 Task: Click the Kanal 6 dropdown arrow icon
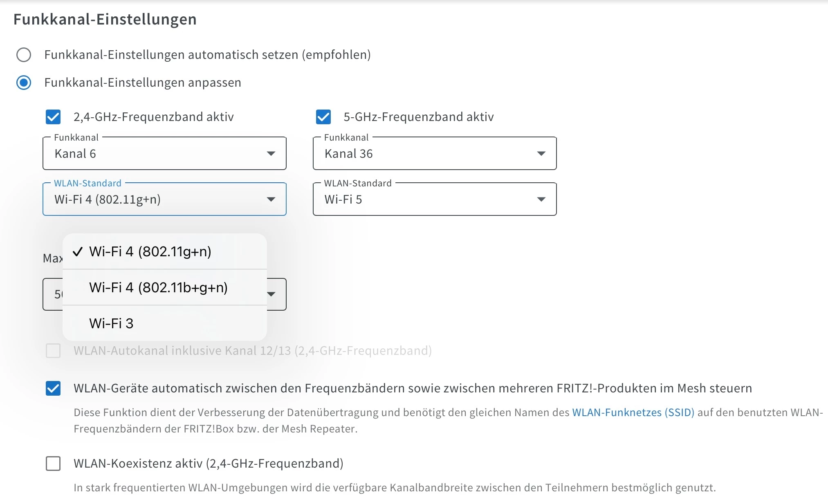(x=271, y=154)
